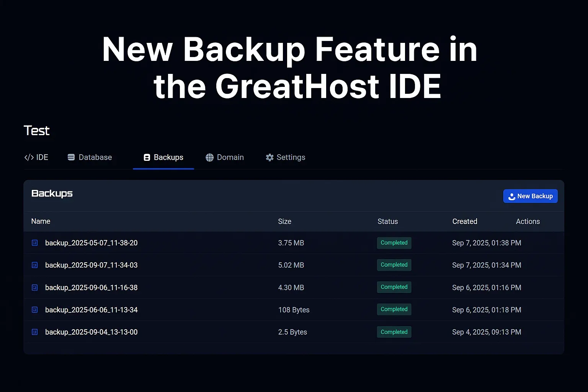This screenshot has height=392, width=588.
Task: Click the code icon on the IDE tab
Action: 28,157
